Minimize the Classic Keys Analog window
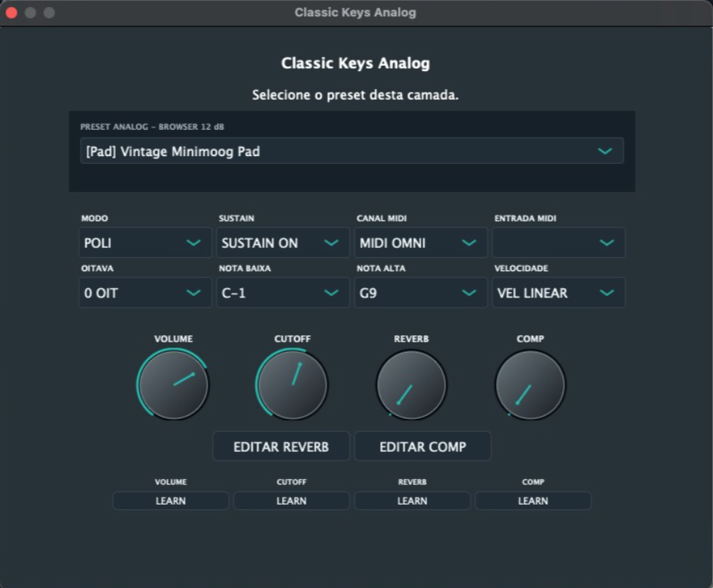This screenshot has width=713, height=588. pyautogui.click(x=30, y=12)
